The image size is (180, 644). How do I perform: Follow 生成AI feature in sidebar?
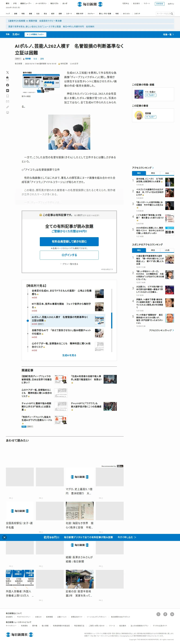[x=151, y=95]
